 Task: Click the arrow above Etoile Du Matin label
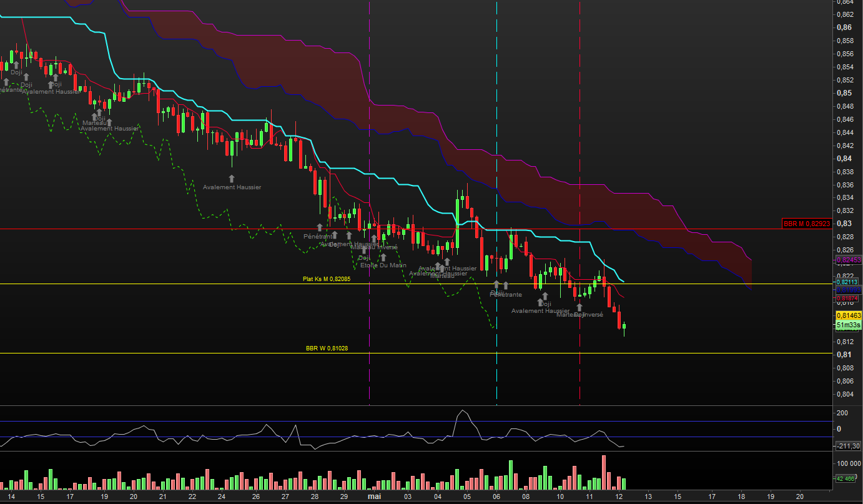pos(383,257)
